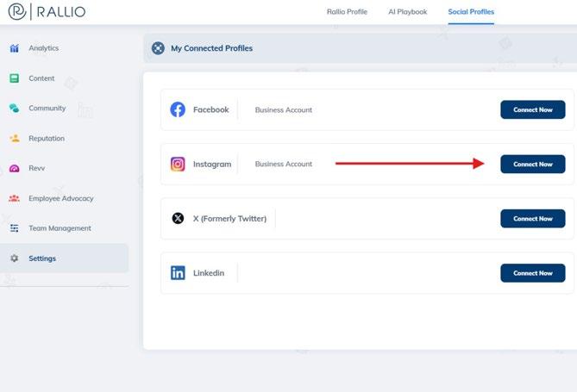
Task: Click the RALLIO wordmark text
Action: point(61,12)
